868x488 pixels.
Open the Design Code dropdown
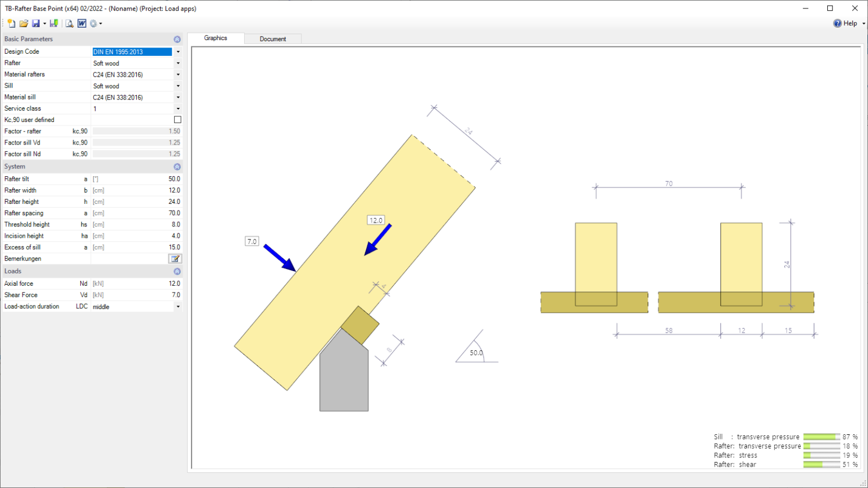(178, 51)
